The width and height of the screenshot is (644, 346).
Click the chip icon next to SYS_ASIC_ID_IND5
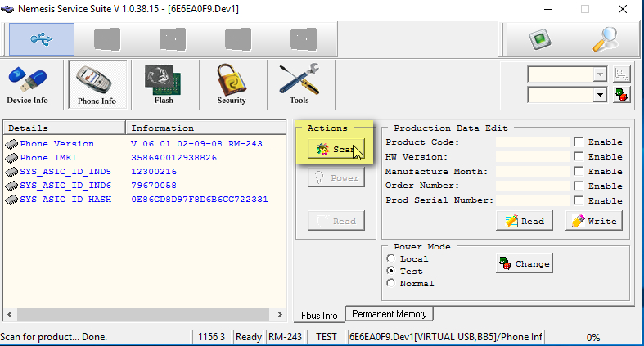coord(11,172)
